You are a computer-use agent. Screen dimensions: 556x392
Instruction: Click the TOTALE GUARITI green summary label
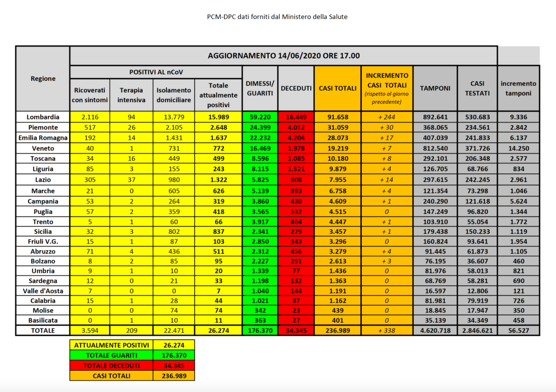coord(111,355)
